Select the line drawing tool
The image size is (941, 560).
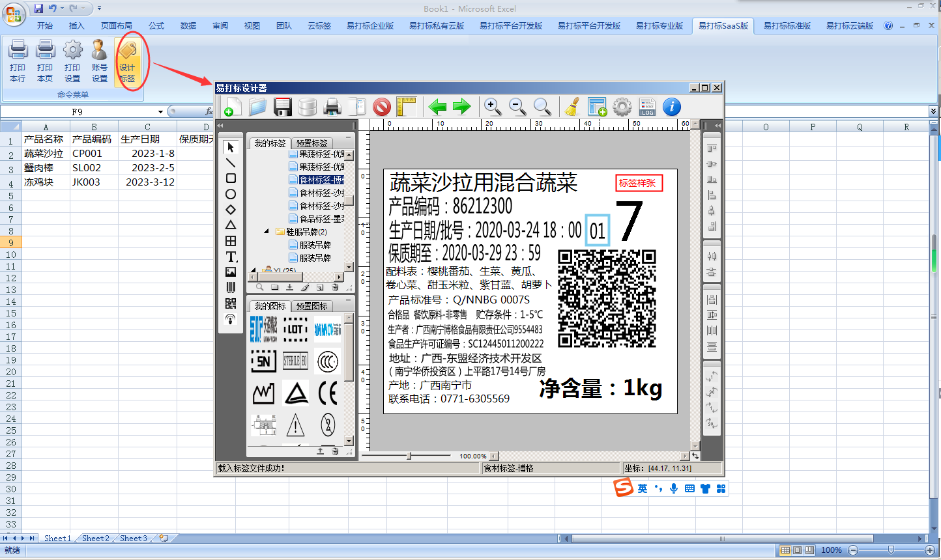[x=231, y=163]
